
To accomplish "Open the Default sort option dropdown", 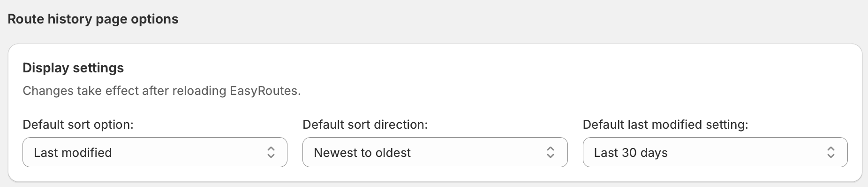I will tap(155, 152).
